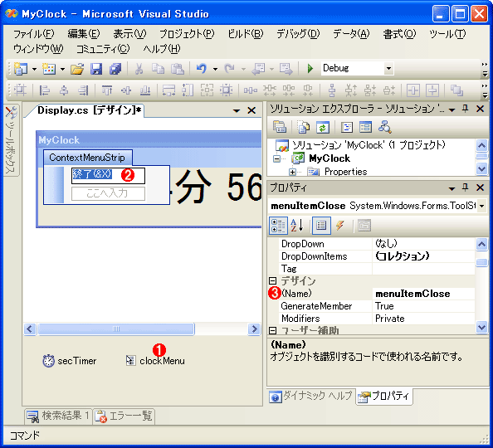Click the Save All icon
Image resolution: width=493 pixels, height=448 pixels.
[115, 69]
